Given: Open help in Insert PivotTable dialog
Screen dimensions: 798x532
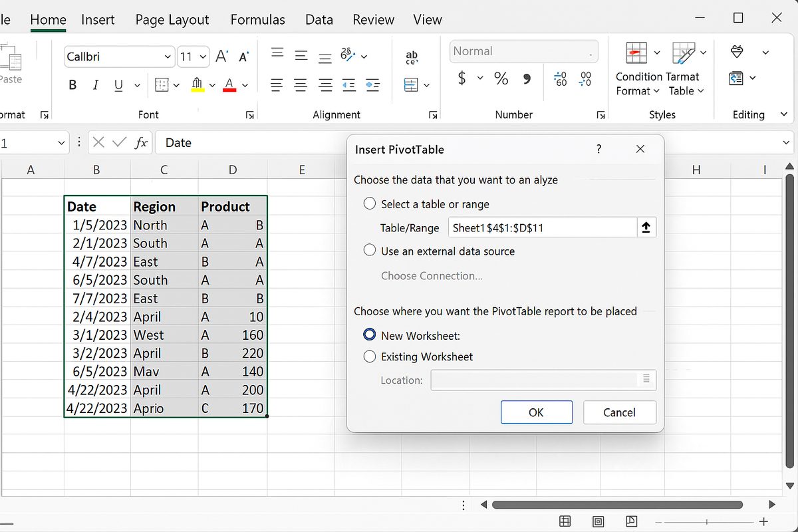Looking at the screenshot, I should [599, 149].
